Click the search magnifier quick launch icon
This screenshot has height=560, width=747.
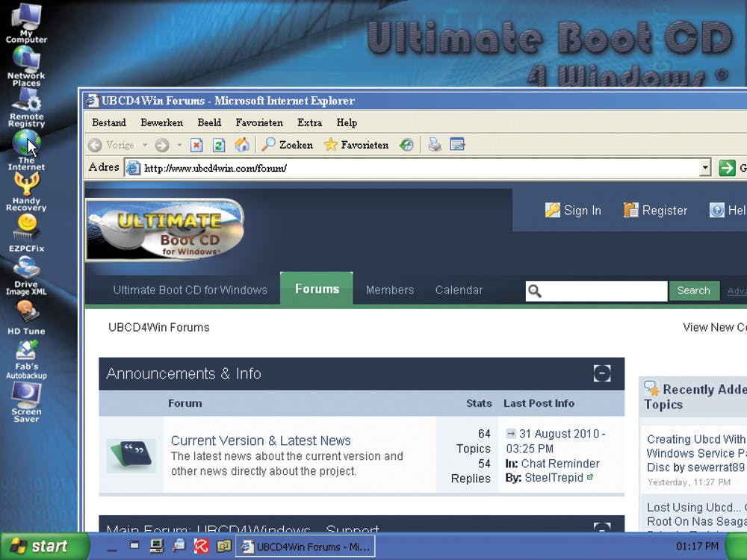179,547
